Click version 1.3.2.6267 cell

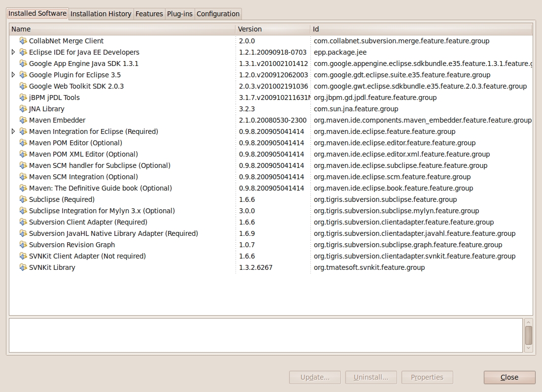(256, 268)
